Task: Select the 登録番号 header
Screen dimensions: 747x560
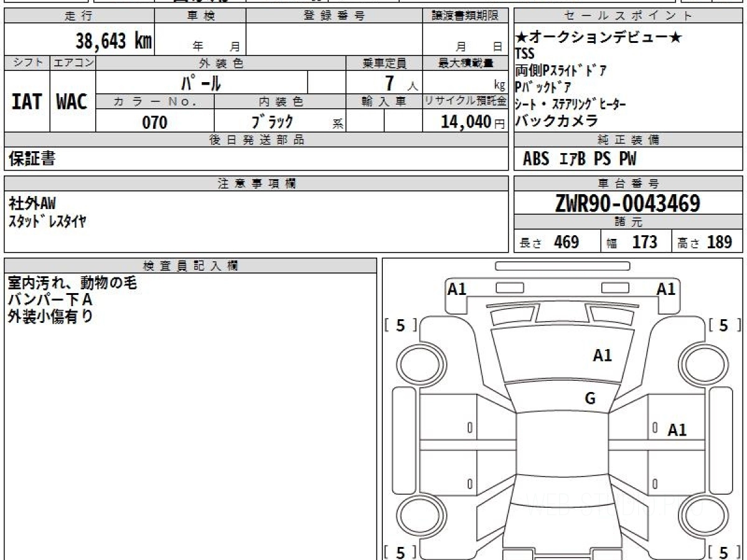Action: point(334,16)
